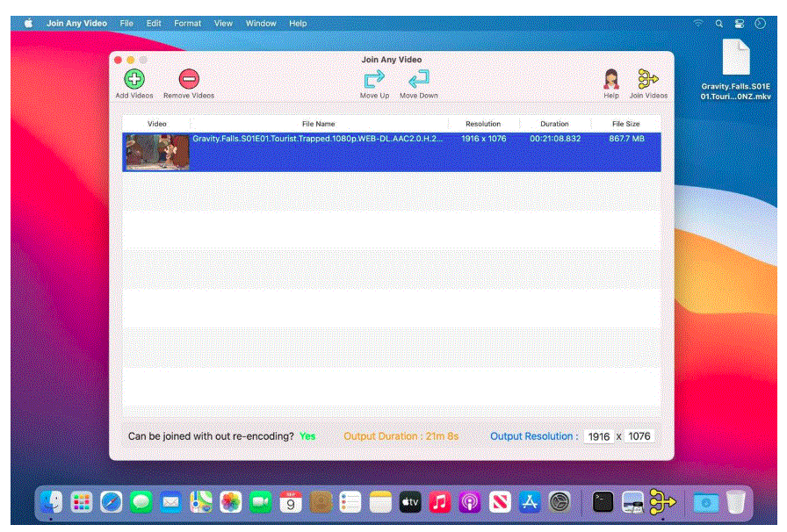This screenshot has height=532, width=787.
Task: Open Messages from the Dock
Action: [x=141, y=502]
